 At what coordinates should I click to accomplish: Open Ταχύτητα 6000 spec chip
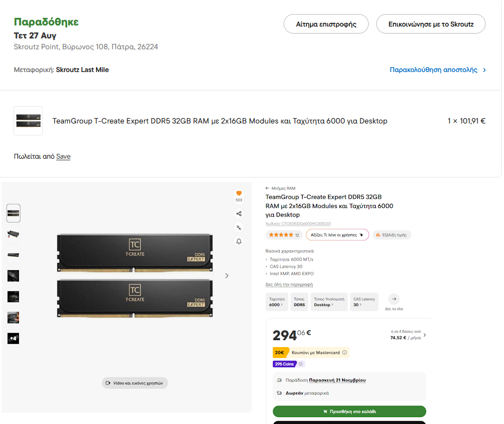pyautogui.click(x=277, y=302)
